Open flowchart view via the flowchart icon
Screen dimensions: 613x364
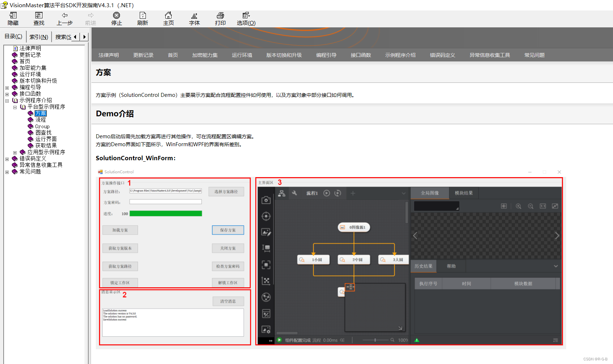(282, 193)
